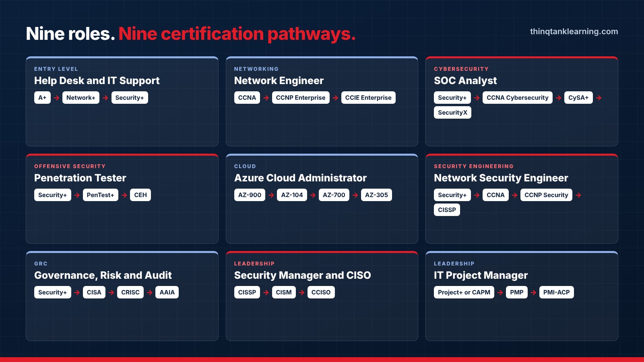This screenshot has width=644, height=362.
Task: Select the PenTest+ chip
Action: [101, 195]
